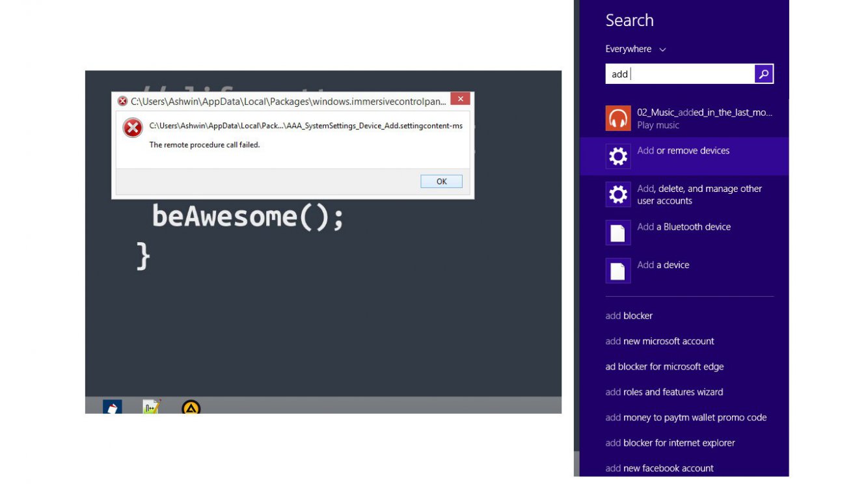Click the search text field containing add
The width and height of the screenshot is (868, 488).
tap(680, 74)
